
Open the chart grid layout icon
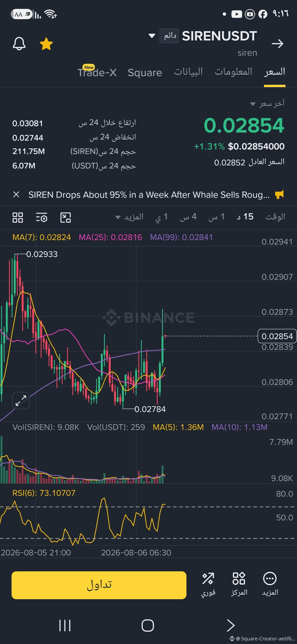coord(18,218)
